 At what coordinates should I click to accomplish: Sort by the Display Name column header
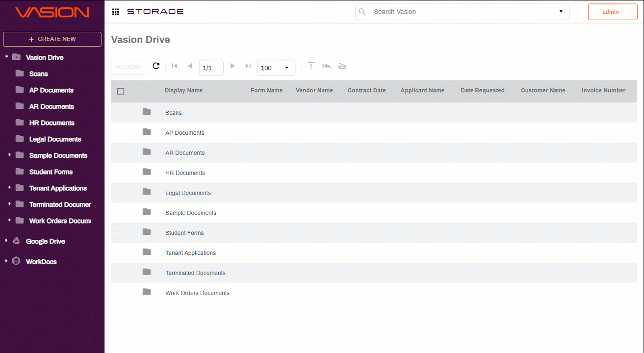[183, 91]
